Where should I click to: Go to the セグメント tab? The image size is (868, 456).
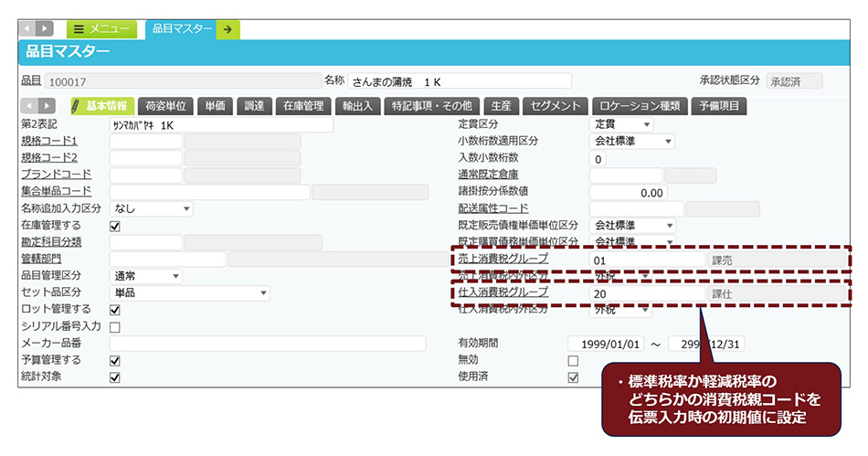tap(555, 106)
